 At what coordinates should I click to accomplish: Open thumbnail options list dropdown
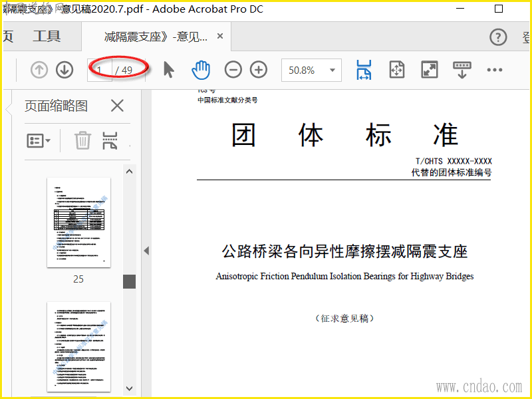click(39, 140)
